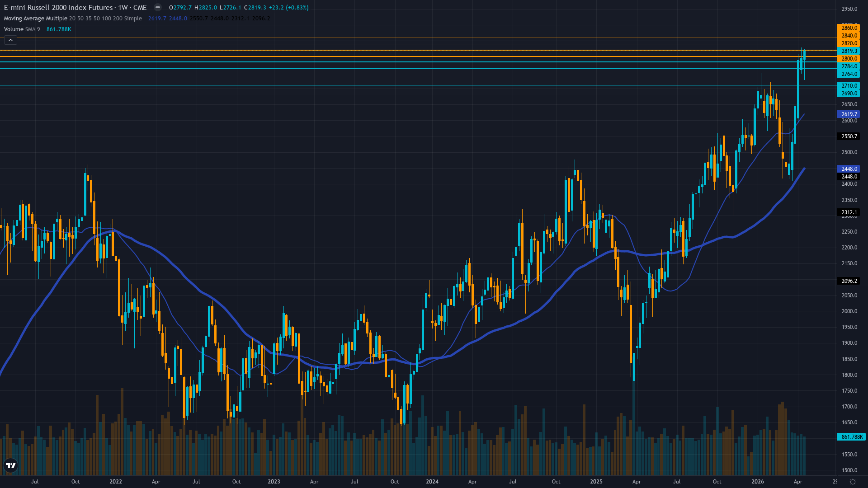
Task: Click the 2025 label on time axis
Action: tap(596, 482)
